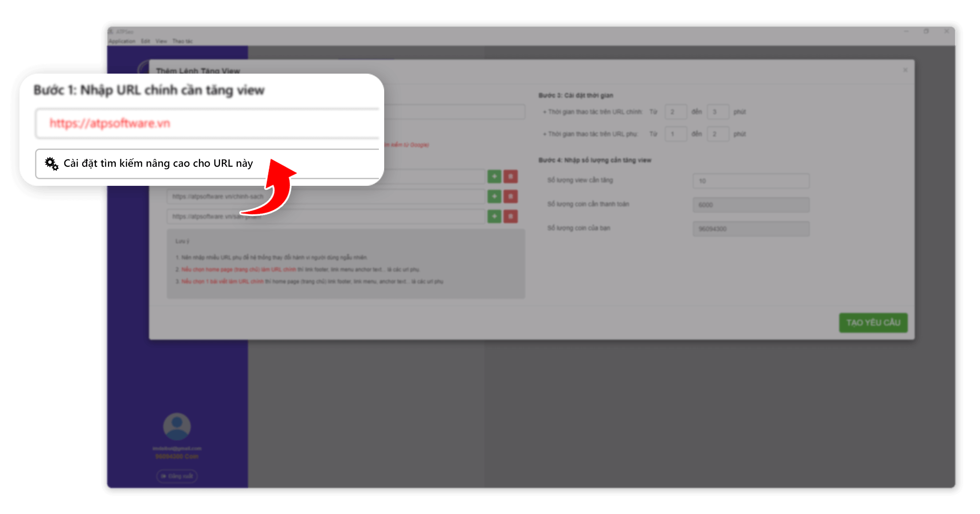The width and height of the screenshot is (980, 514).
Task: Open the Thao tác menu
Action: point(182,41)
